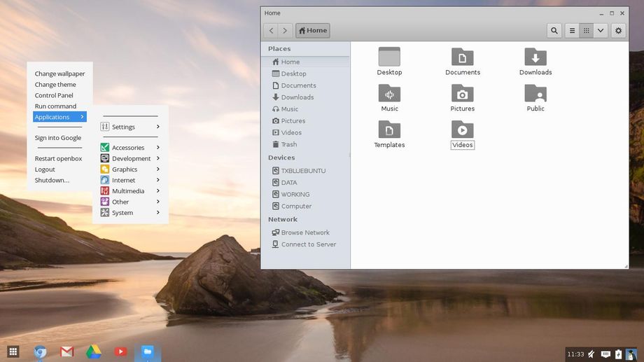The image size is (644, 362).
Task: Switch to list view
Action: tap(572, 30)
